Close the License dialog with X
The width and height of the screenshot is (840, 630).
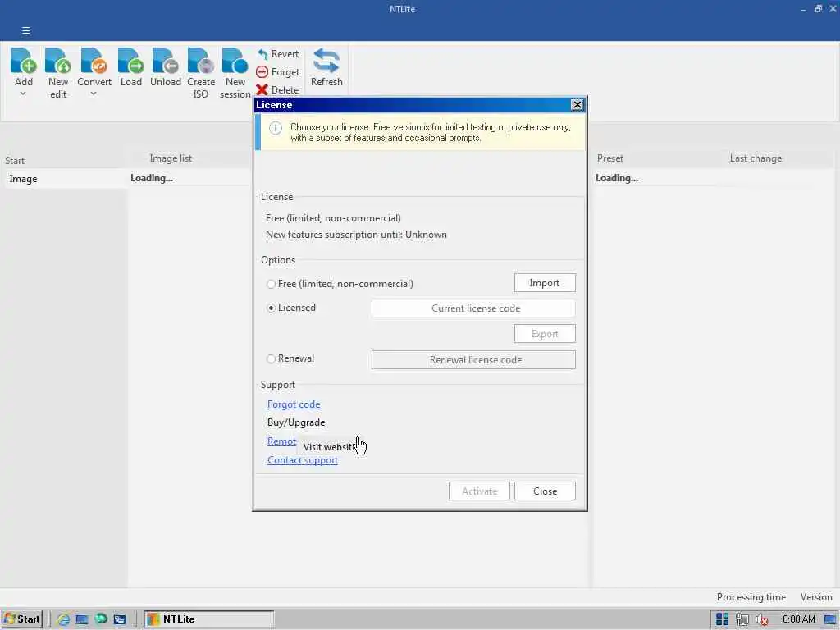tap(577, 104)
